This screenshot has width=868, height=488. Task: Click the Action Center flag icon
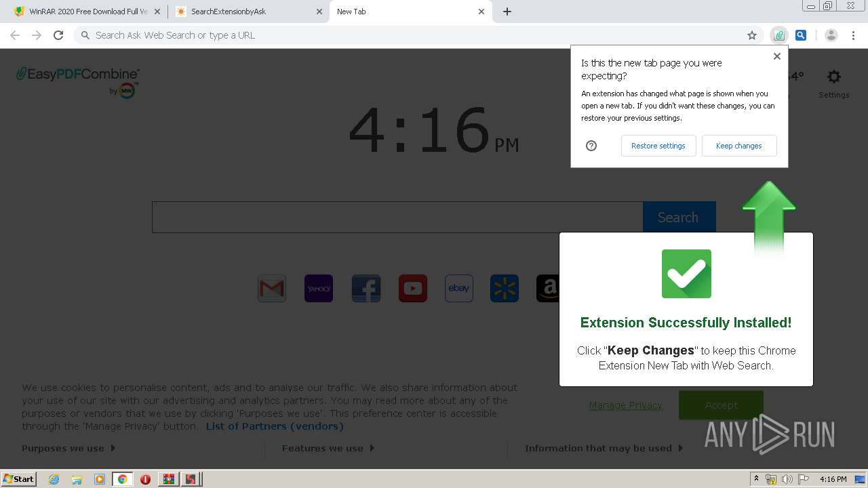click(x=803, y=479)
